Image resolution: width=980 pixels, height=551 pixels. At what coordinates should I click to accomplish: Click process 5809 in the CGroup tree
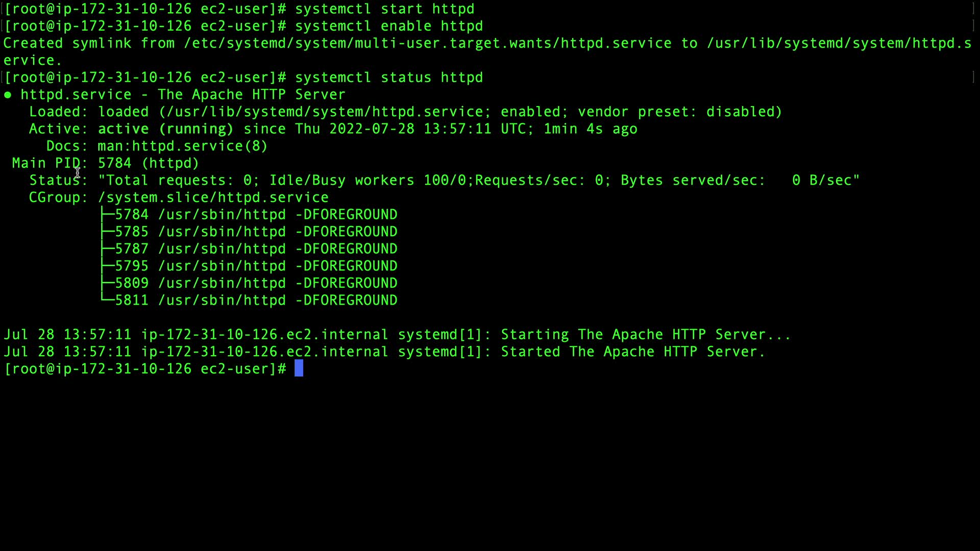tap(132, 283)
